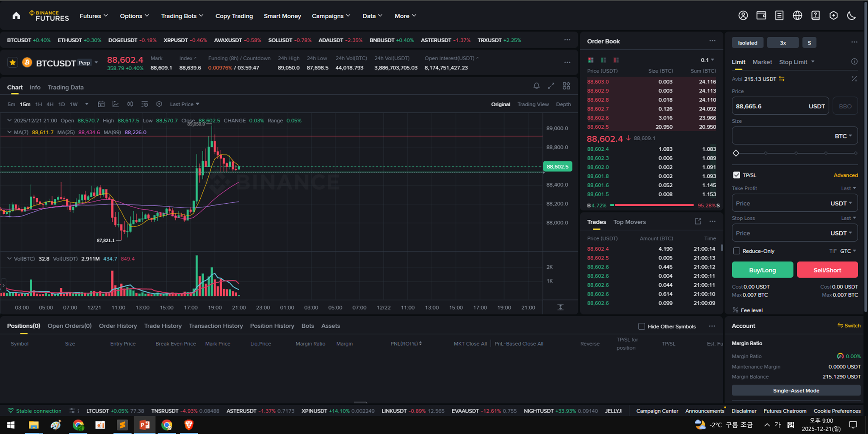Open the help question-mark icon
868x434 pixels.
pos(815,16)
